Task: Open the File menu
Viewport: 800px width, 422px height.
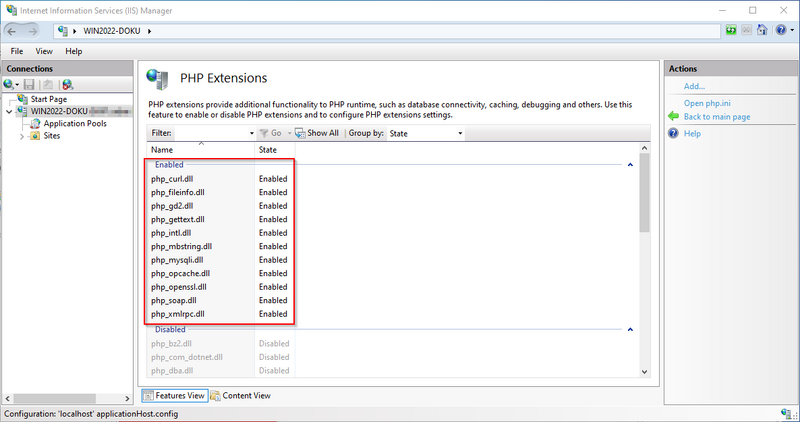Action: tap(17, 52)
